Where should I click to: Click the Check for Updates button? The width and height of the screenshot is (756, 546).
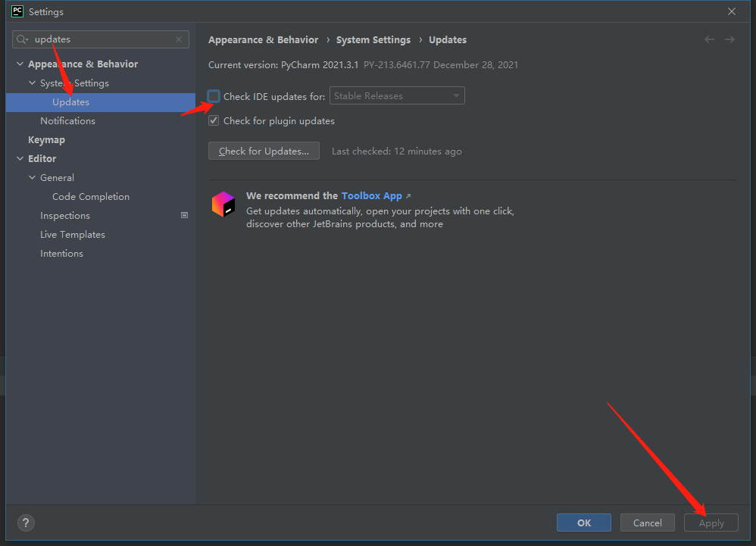click(x=264, y=151)
